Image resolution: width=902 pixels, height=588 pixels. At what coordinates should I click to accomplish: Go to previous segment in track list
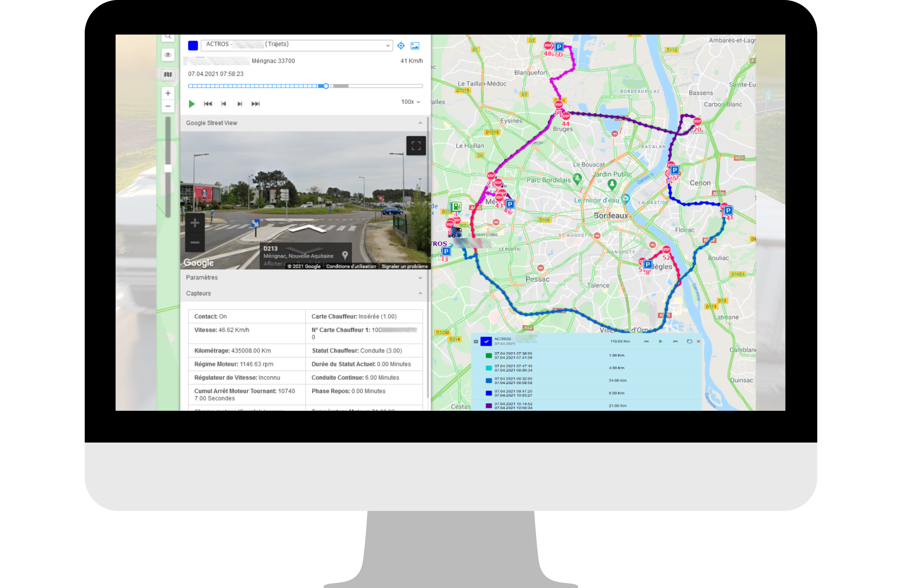tap(646, 341)
